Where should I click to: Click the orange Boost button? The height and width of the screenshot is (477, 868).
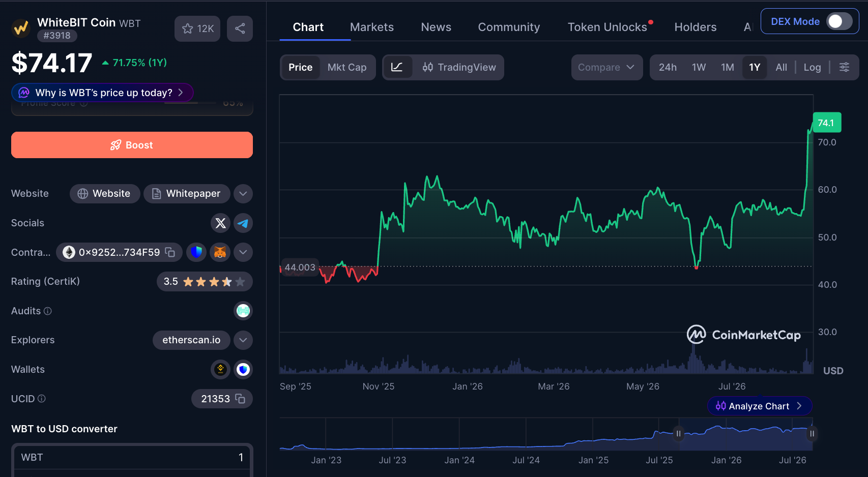pyautogui.click(x=132, y=145)
